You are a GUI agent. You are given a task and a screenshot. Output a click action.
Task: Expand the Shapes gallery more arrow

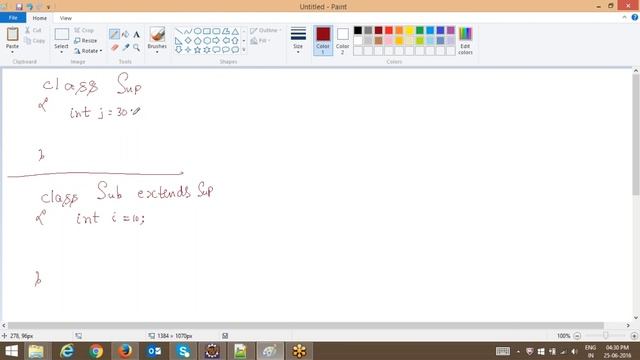(244, 50)
